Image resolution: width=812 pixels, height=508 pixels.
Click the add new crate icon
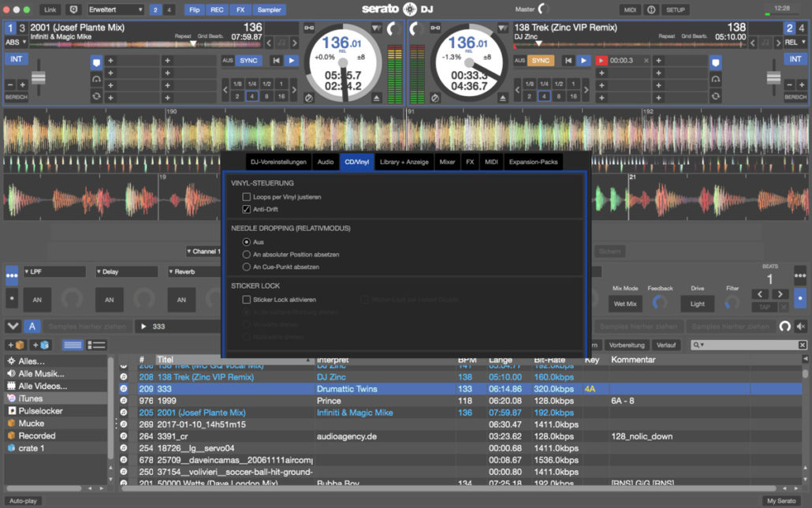point(14,345)
